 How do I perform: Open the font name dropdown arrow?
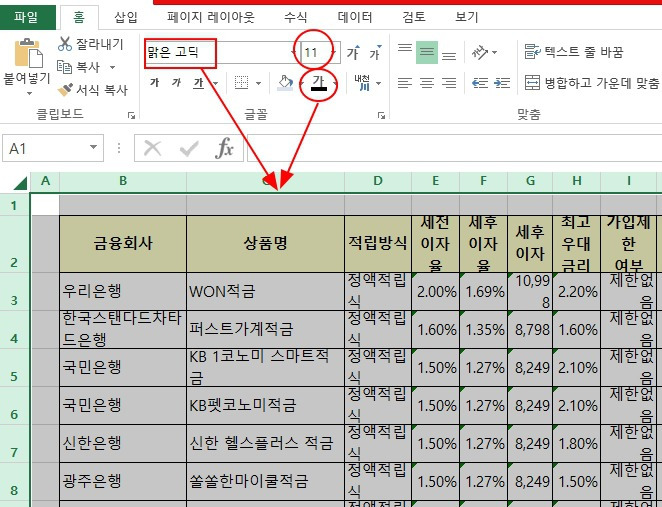[x=294, y=53]
